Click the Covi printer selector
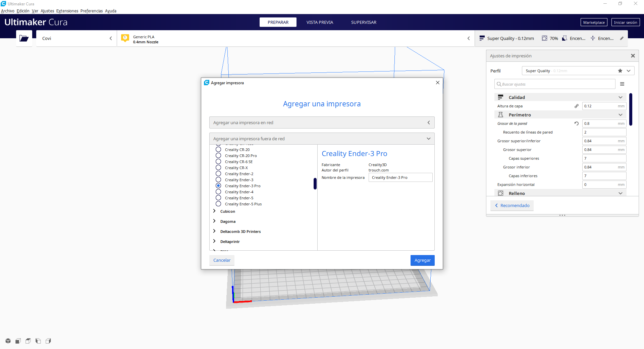Viewport: 644px width, 349px height. [76, 38]
